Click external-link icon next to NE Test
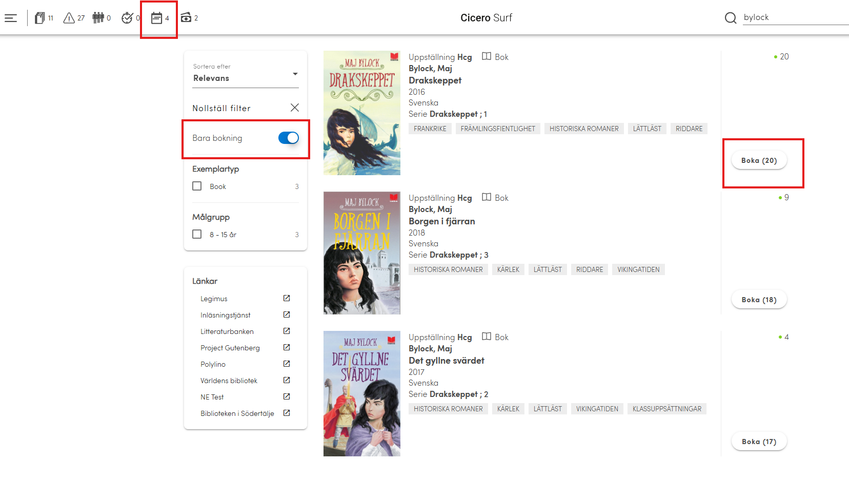This screenshot has width=849, height=504. point(287,396)
